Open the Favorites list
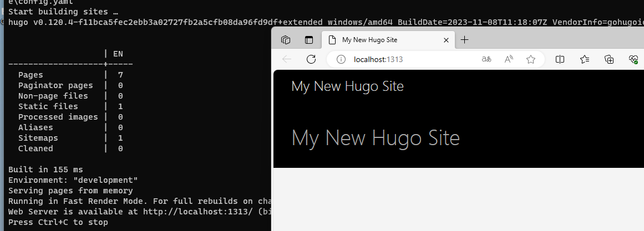 (x=585, y=59)
